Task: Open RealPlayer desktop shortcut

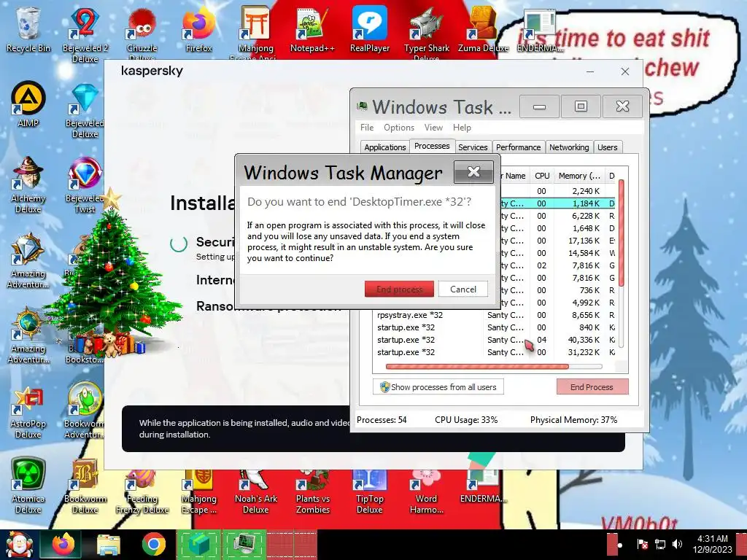Action: click(x=370, y=29)
